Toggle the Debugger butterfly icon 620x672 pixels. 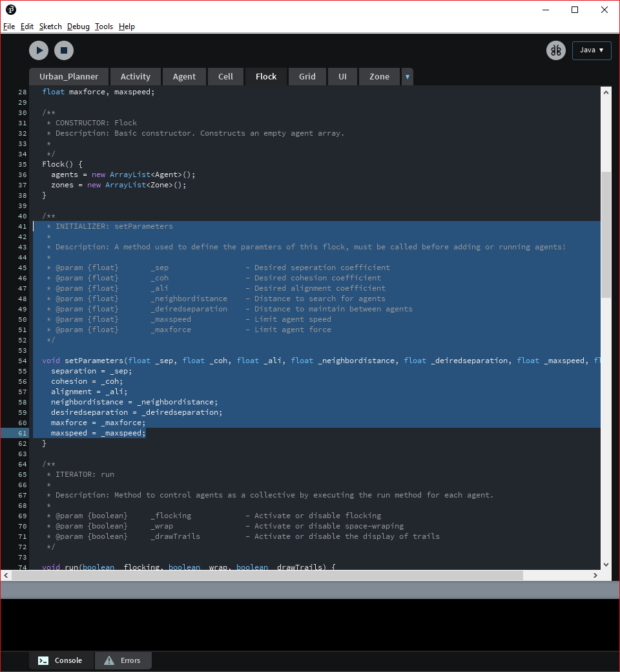coord(555,50)
